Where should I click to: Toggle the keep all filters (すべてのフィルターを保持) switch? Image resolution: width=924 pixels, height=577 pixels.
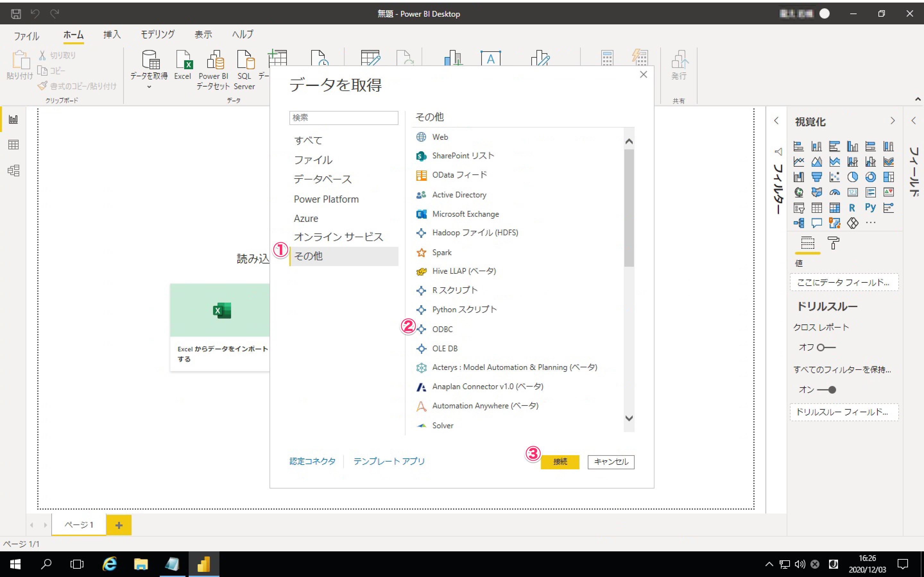[x=827, y=389]
